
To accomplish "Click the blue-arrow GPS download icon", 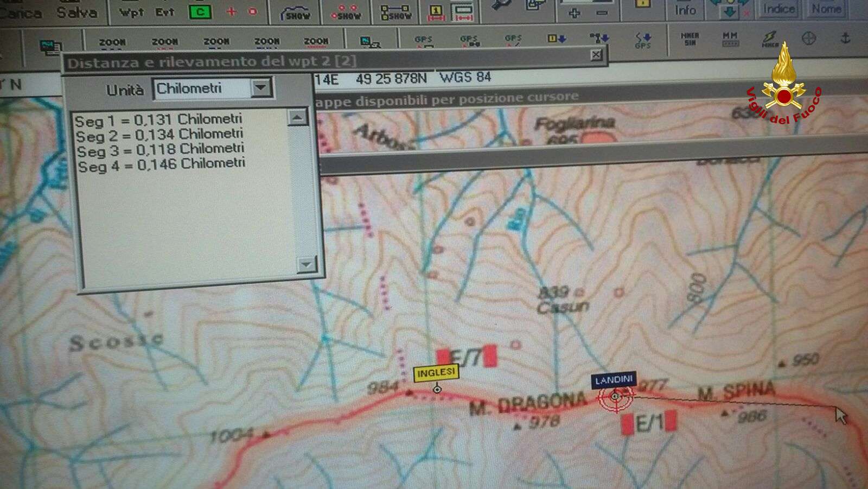I will (642, 40).
